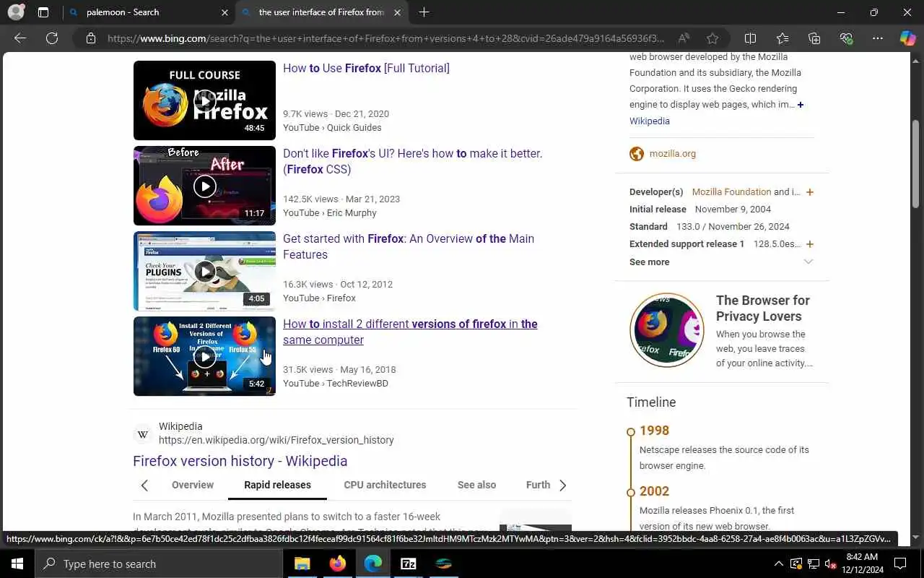Screen dimensions: 924x578
Task: Select the See also section tab
Action: [x=476, y=485]
